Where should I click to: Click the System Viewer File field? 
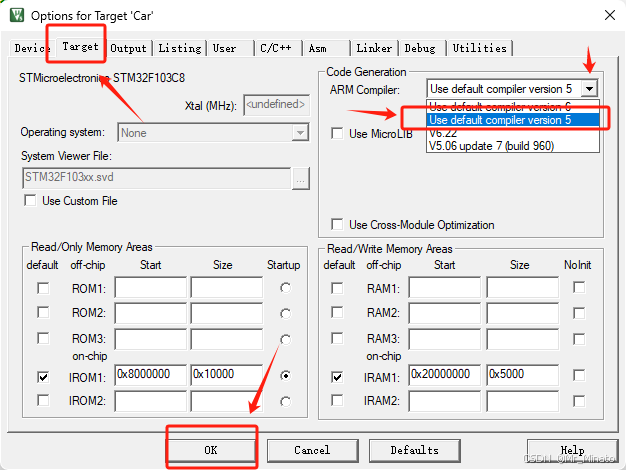point(156,178)
